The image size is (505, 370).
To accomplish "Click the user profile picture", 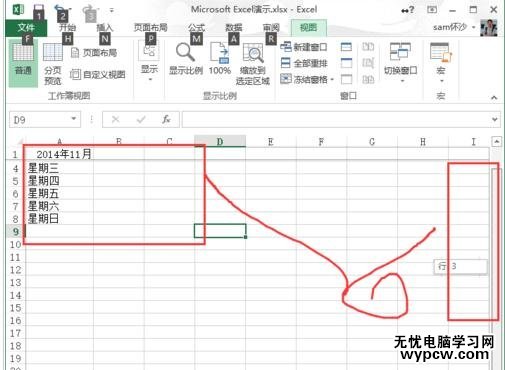I will point(489,28).
